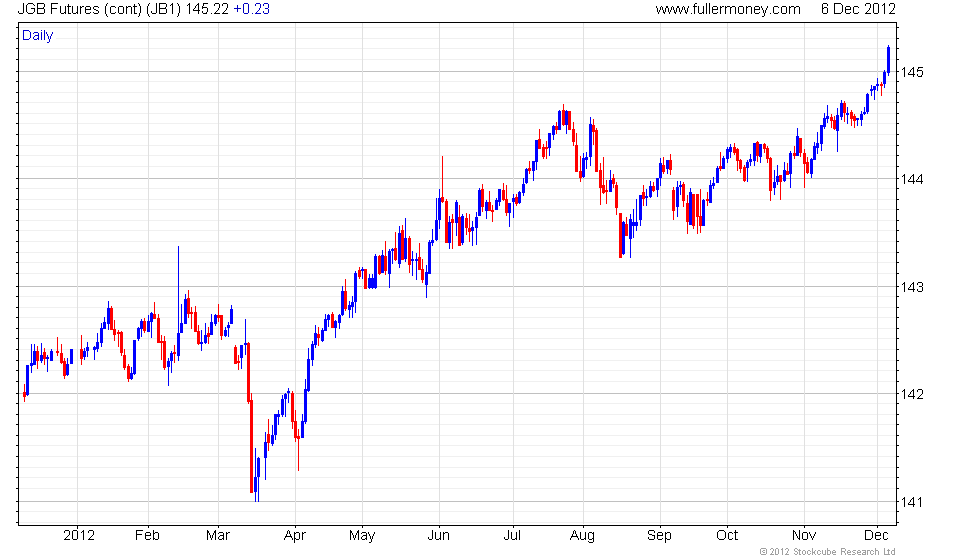Click the 'Oct' x-axis label

pos(727,536)
